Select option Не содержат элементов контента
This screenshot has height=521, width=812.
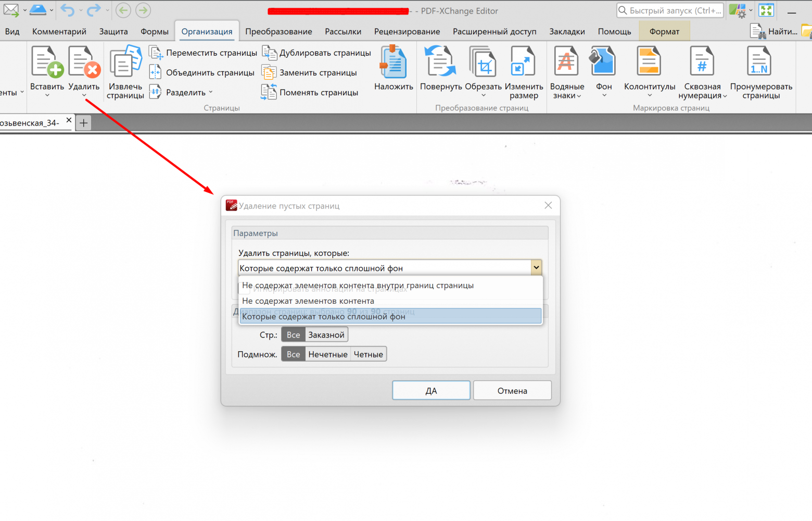(x=390, y=301)
